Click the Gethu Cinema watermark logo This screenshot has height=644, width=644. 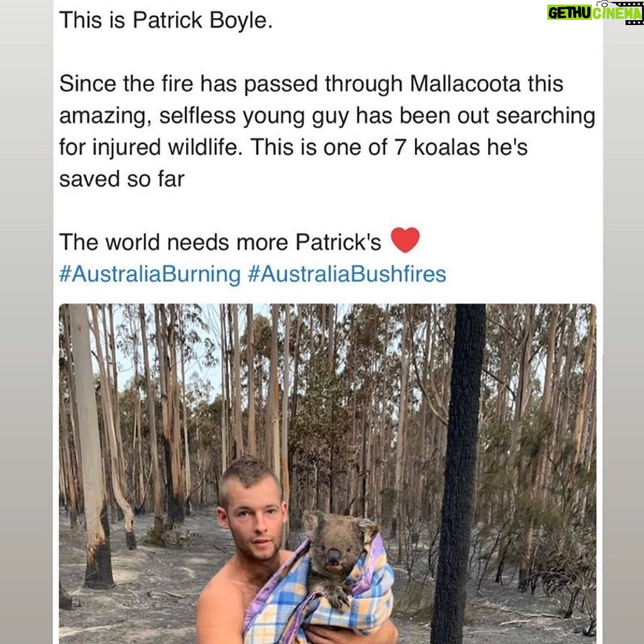[x=595, y=12]
